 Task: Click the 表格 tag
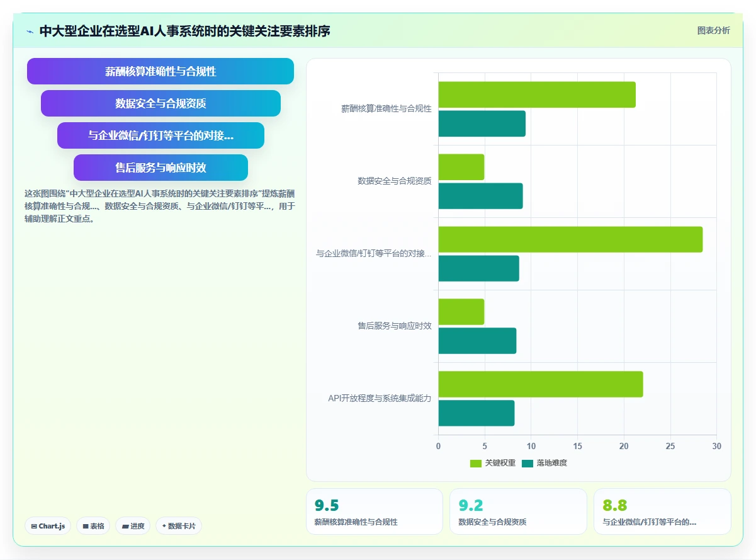(x=94, y=526)
